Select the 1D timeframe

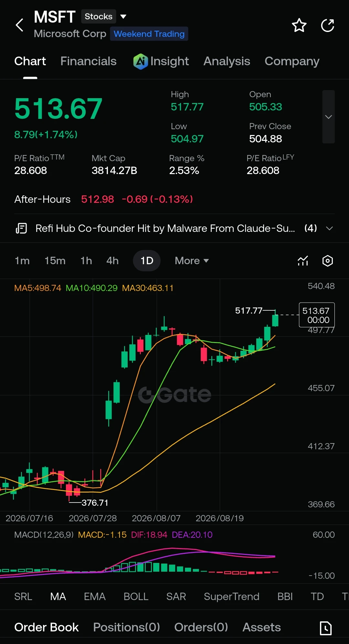tap(147, 261)
